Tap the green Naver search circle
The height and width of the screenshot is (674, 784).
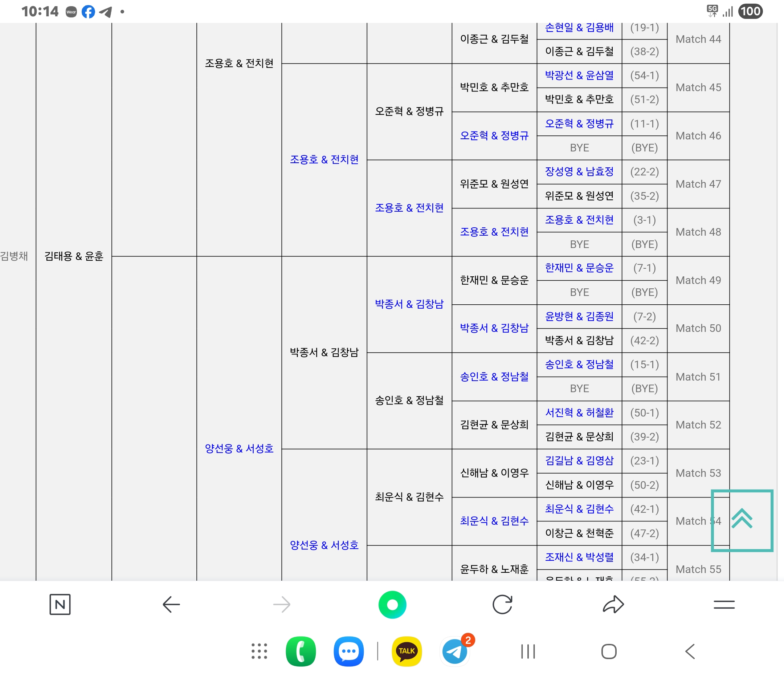coord(392,604)
